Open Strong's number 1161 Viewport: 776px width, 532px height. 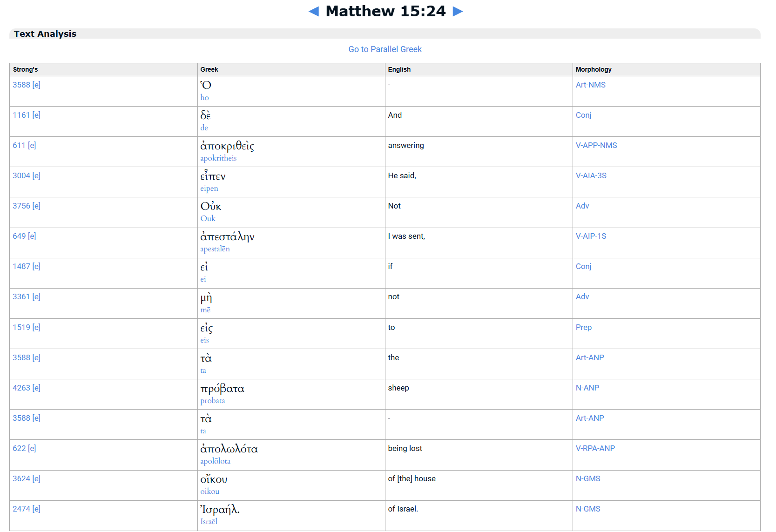21,115
